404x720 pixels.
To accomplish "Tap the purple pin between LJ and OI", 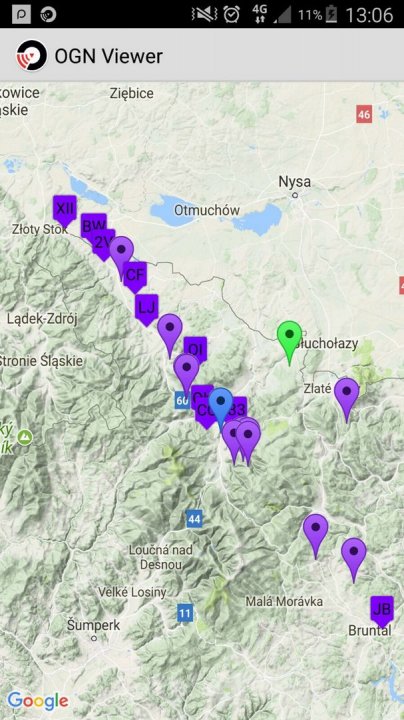I will coord(170,335).
